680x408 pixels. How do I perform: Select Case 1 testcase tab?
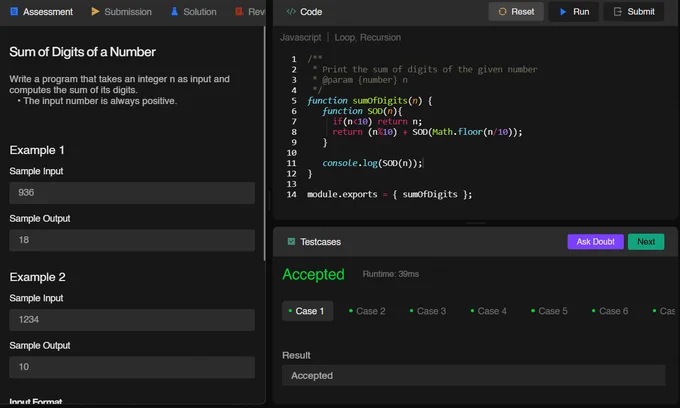pos(307,311)
